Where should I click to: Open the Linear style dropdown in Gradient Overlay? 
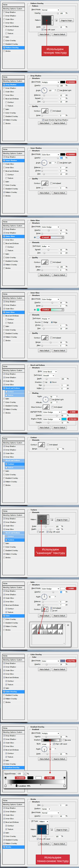coord(47,744)
